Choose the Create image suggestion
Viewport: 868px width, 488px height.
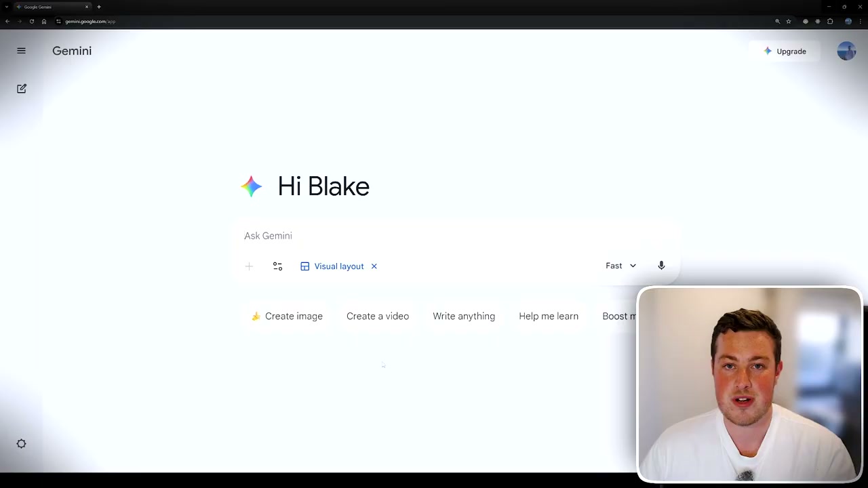pos(287,317)
